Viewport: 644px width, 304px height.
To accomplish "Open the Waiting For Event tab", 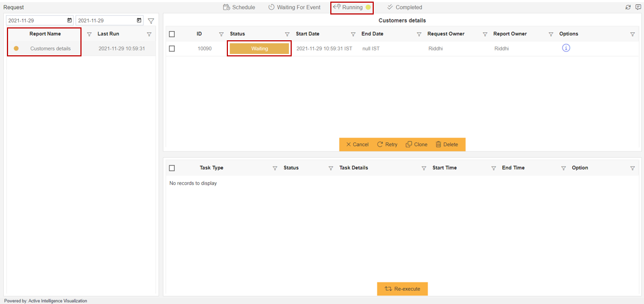I will coord(294,8).
